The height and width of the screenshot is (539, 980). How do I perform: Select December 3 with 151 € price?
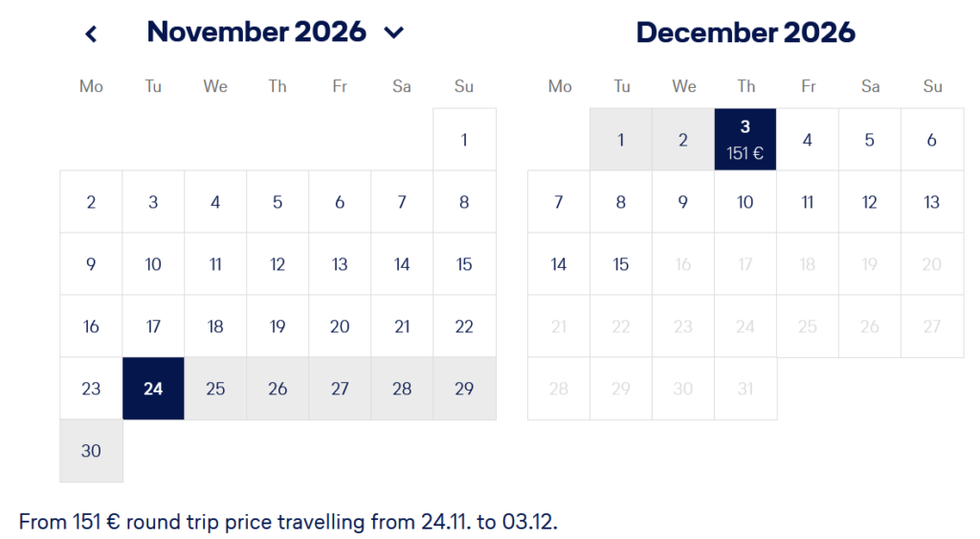coord(746,140)
